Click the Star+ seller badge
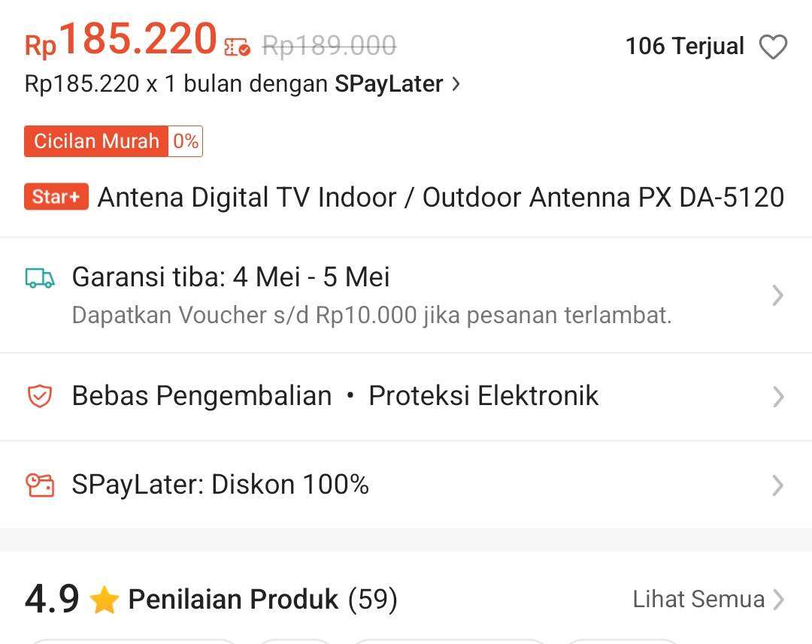812x644 pixels. (x=56, y=197)
